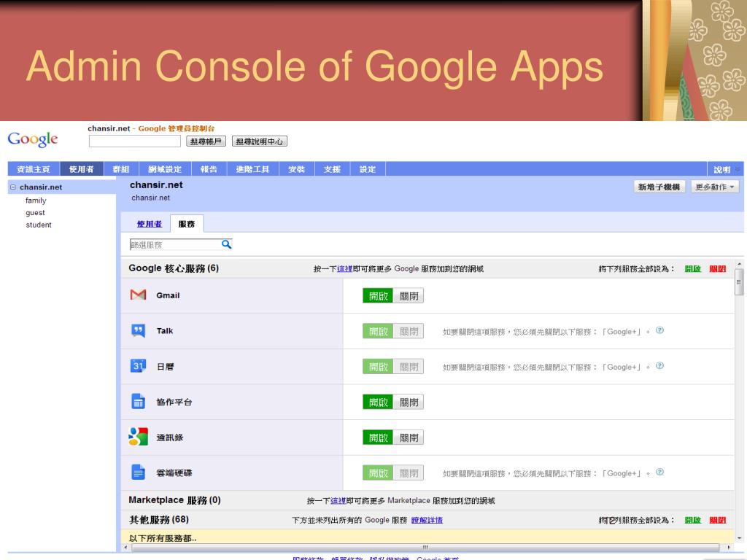Open the 支援 support tab
This screenshot has width=747, height=560.
(332, 169)
